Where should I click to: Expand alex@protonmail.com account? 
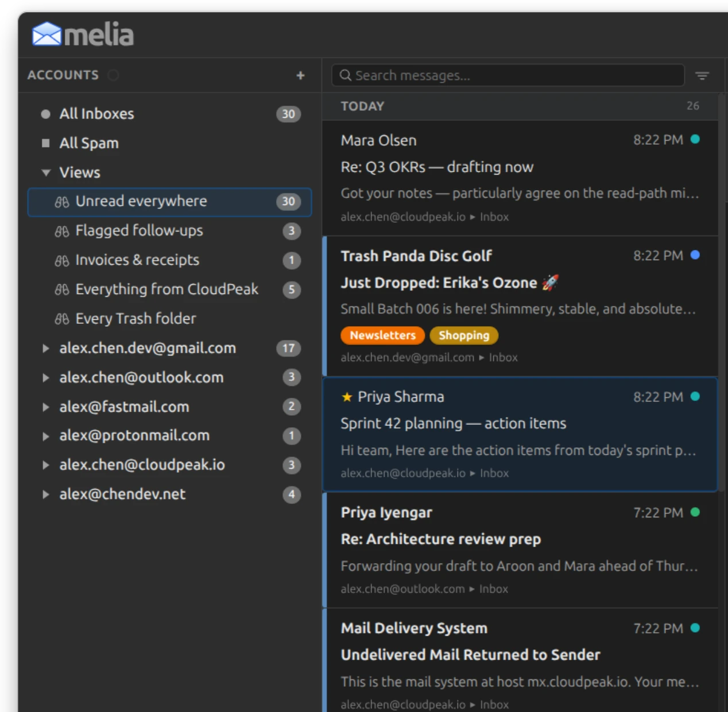pos(46,436)
